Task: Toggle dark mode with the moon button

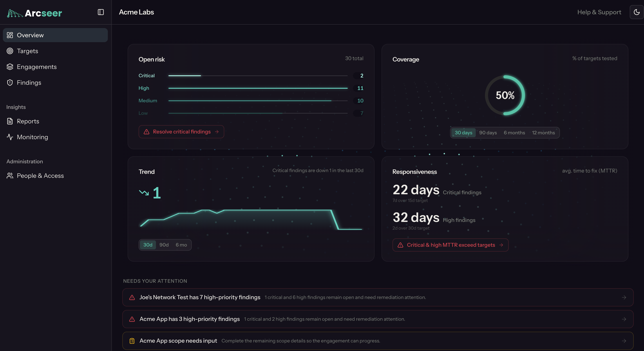Action: (637, 12)
